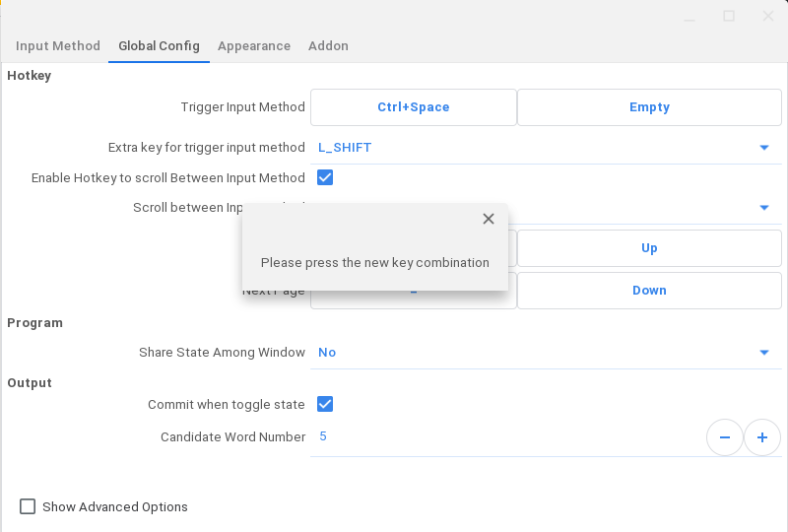
Task: Set the Empty secondary trigger hotkey button
Action: coord(649,107)
